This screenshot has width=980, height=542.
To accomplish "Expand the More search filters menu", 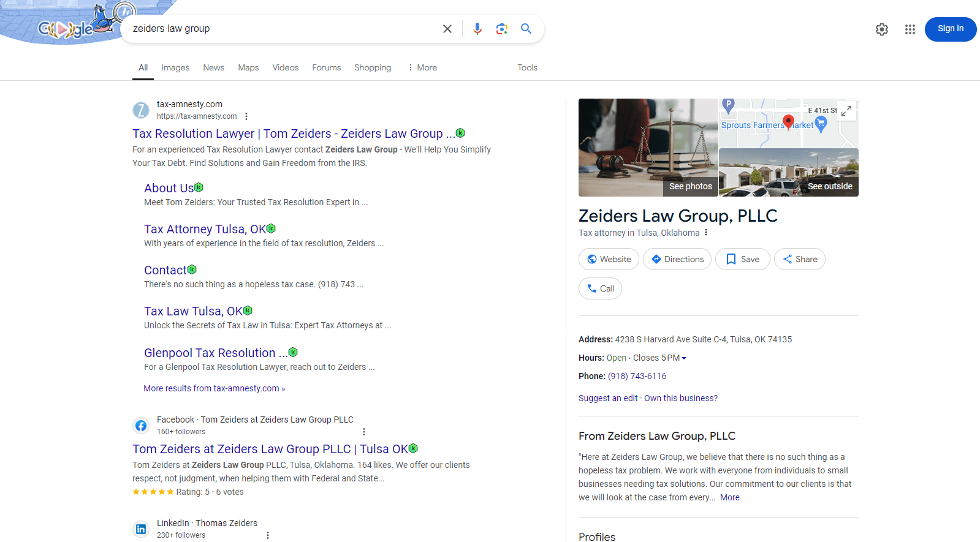I will click(x=422, y=67).
